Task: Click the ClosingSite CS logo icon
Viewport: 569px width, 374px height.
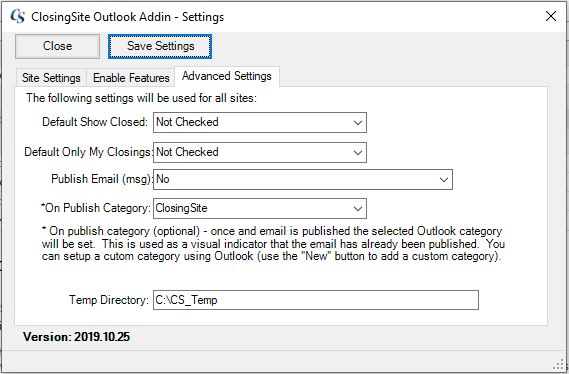Action: tap(17, 16)
